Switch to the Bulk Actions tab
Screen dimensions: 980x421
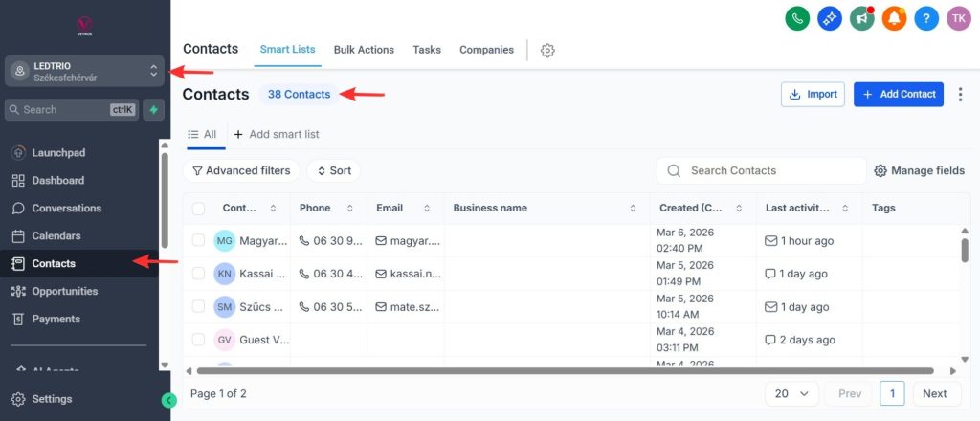coord(364,50)
